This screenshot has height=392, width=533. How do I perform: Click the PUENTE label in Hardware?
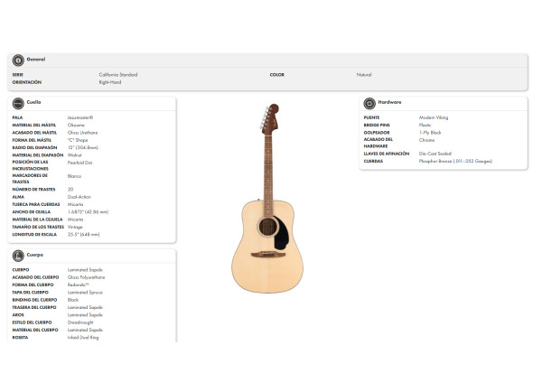tap(371, 117)
